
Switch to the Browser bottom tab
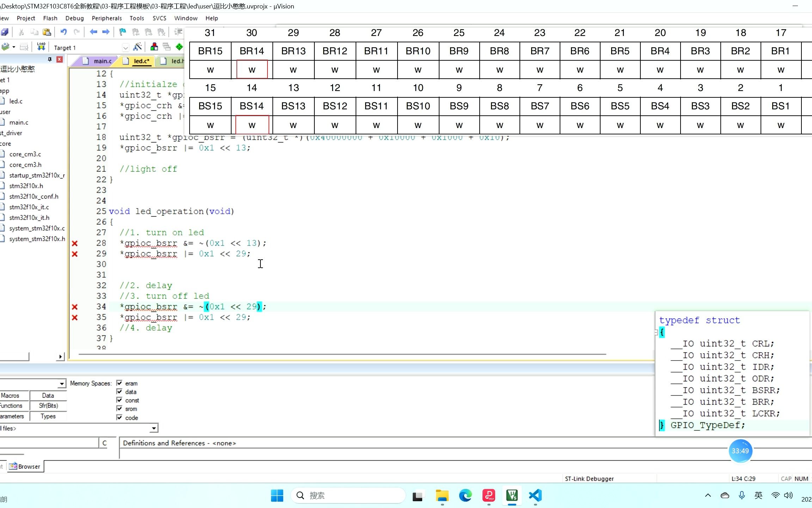pos(25,466)
